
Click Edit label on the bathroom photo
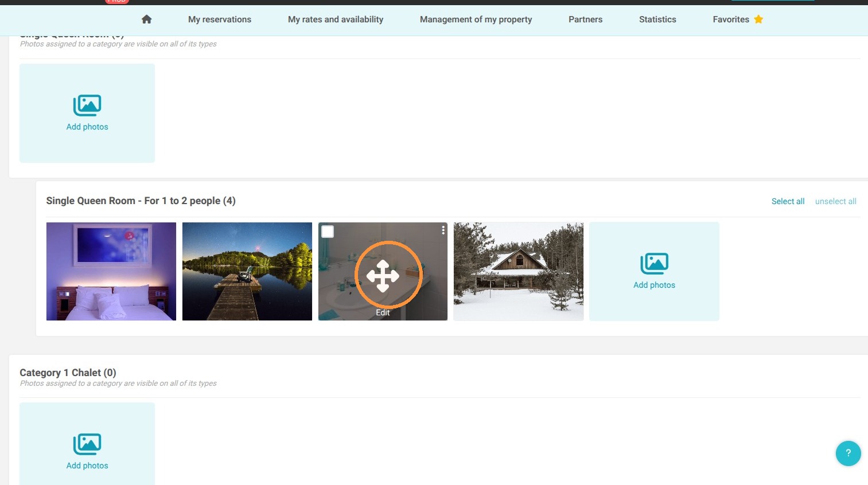pos(383,312)
